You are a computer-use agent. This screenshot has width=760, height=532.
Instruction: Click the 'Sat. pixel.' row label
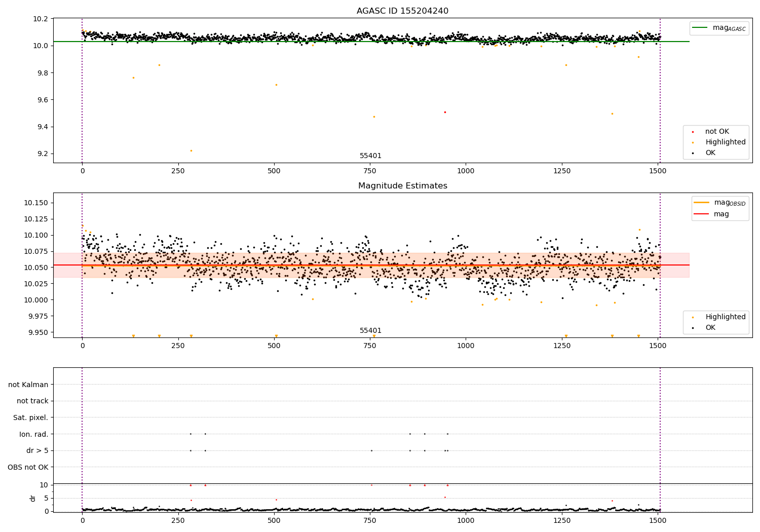tap(31, 417)
